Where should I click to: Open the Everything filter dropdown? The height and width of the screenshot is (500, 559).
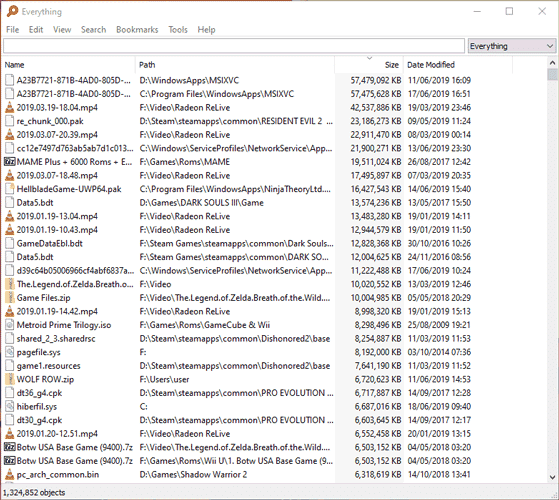click(x=512, y=46)
